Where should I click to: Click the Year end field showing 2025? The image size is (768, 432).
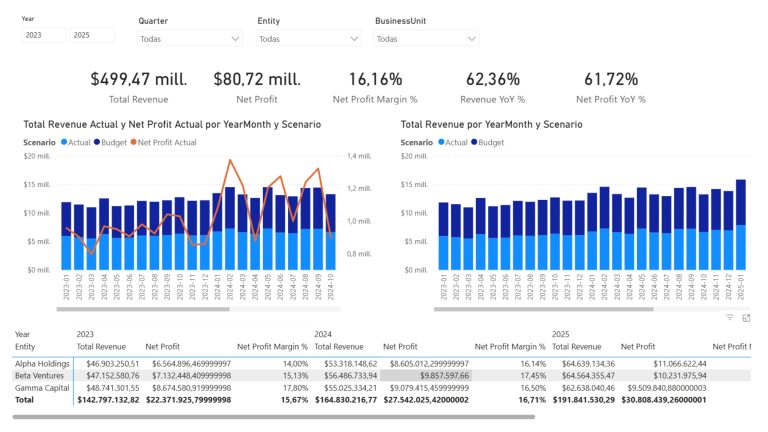click(x=92, y=35)
